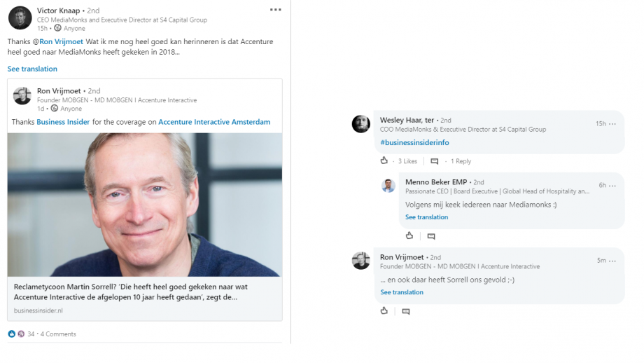
Task: Open the Menno Beker EMP name link
Action: pos(436,181)
